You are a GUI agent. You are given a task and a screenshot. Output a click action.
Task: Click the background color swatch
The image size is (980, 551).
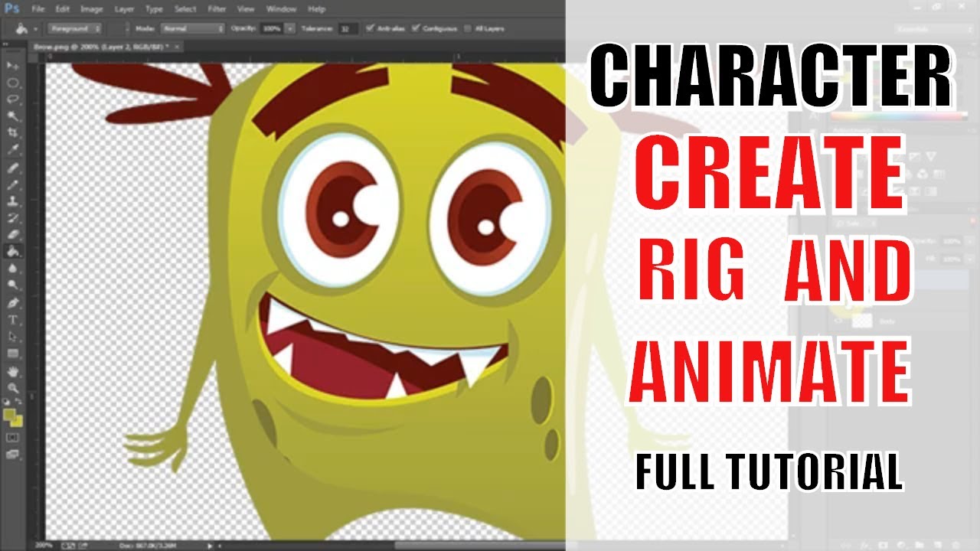point(18,422)
